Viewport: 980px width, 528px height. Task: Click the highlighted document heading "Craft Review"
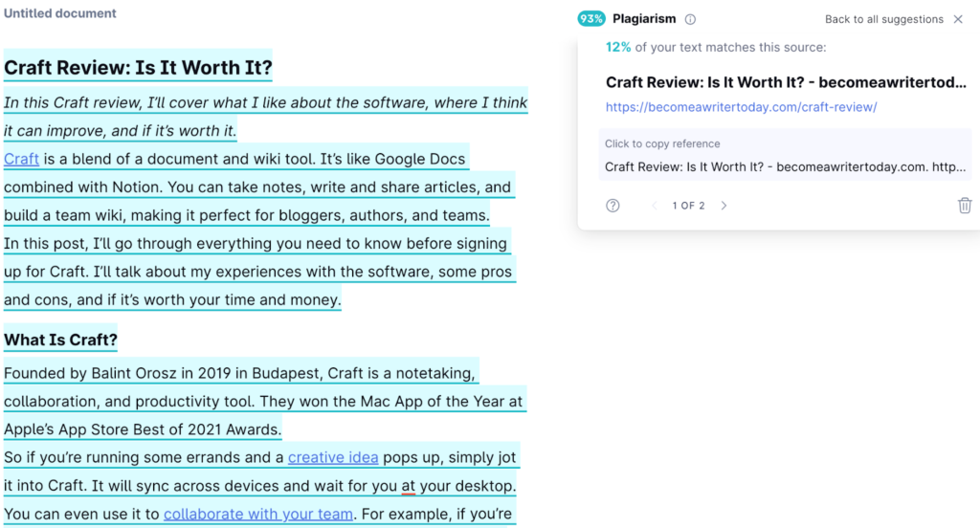point(138,69)
